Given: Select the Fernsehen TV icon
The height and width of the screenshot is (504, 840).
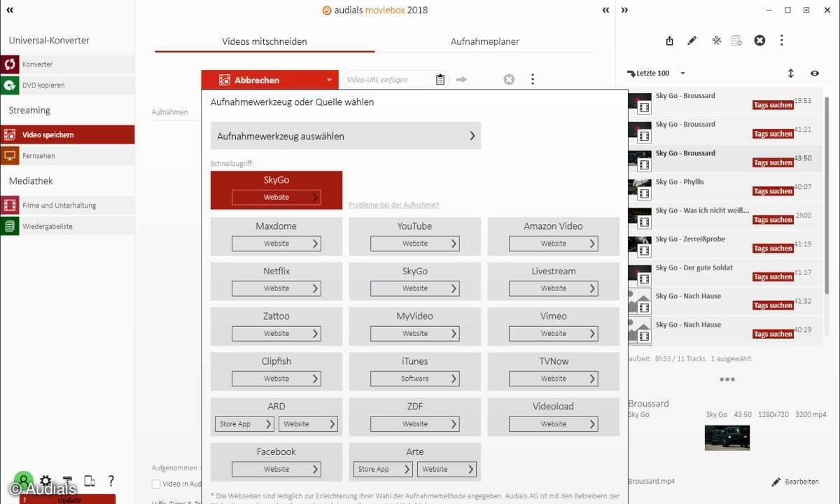Looking at the screenshot, I should [x=10, y=156].
